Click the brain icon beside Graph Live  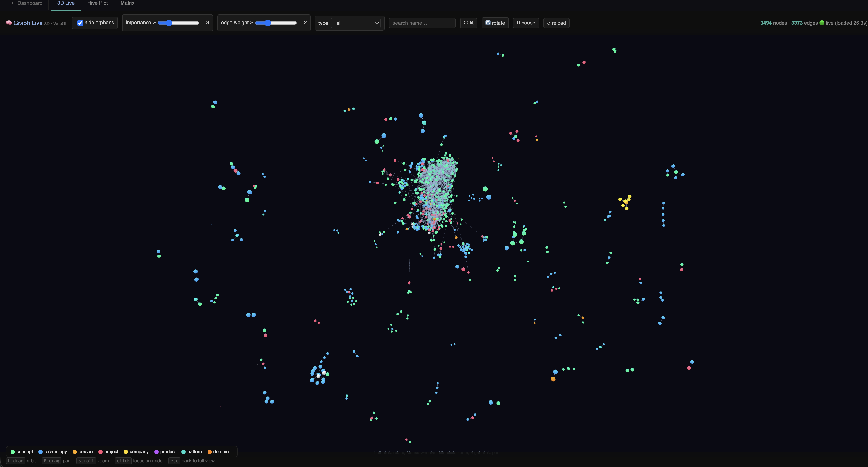click(9, 23)
